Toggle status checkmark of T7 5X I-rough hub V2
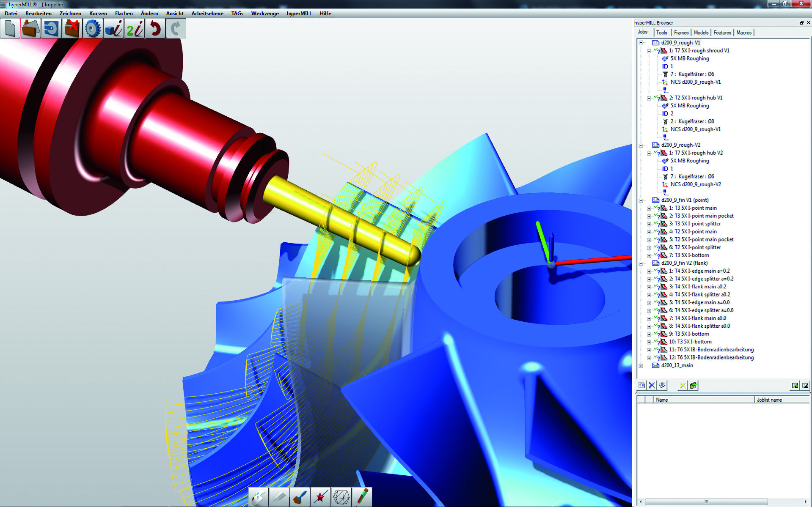812x507 pixels. [x=656, y=152]
